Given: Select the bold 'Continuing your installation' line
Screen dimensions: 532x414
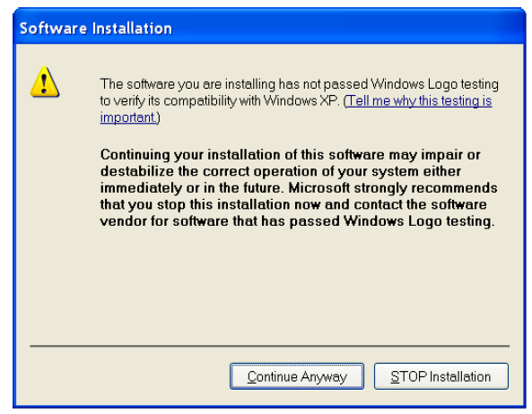Looking at the screenshot, I should (x=290, y=155).
